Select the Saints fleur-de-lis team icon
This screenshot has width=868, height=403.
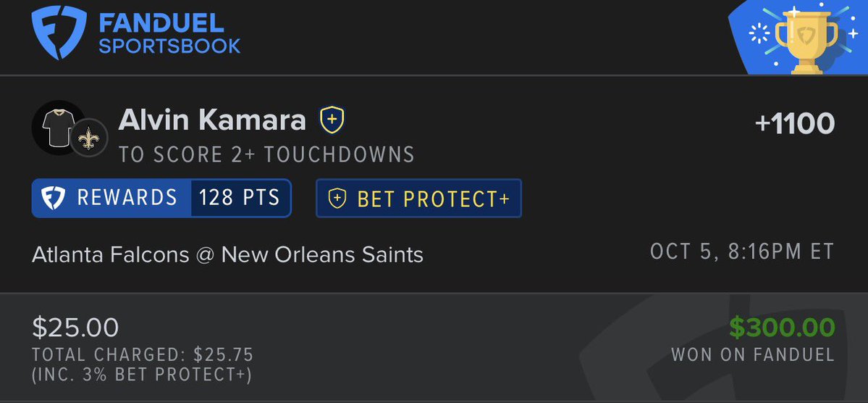[x=88, y=138]
